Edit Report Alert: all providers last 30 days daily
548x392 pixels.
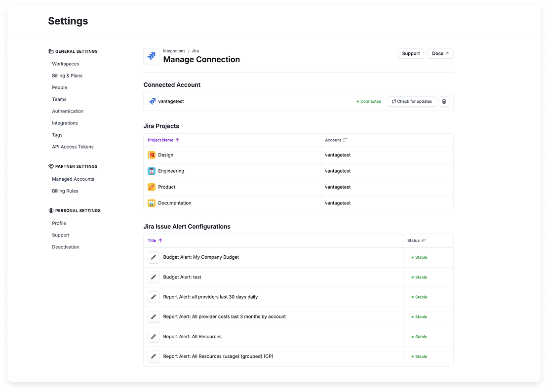(x=154, y=297)
